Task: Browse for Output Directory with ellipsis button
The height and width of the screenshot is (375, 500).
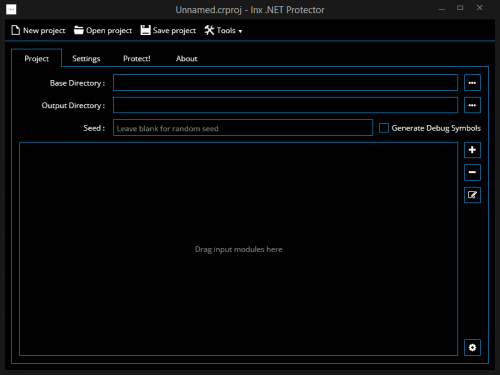Action: click(472, 105)
